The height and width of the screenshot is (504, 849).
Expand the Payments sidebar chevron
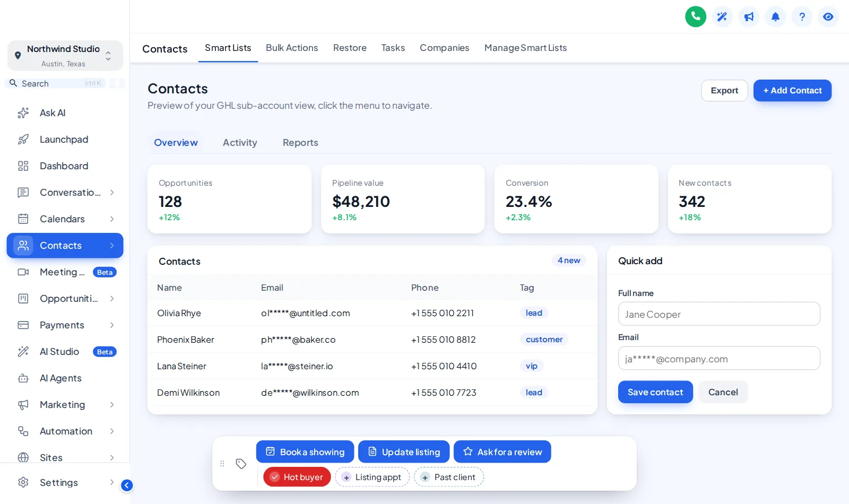point(112,325)
